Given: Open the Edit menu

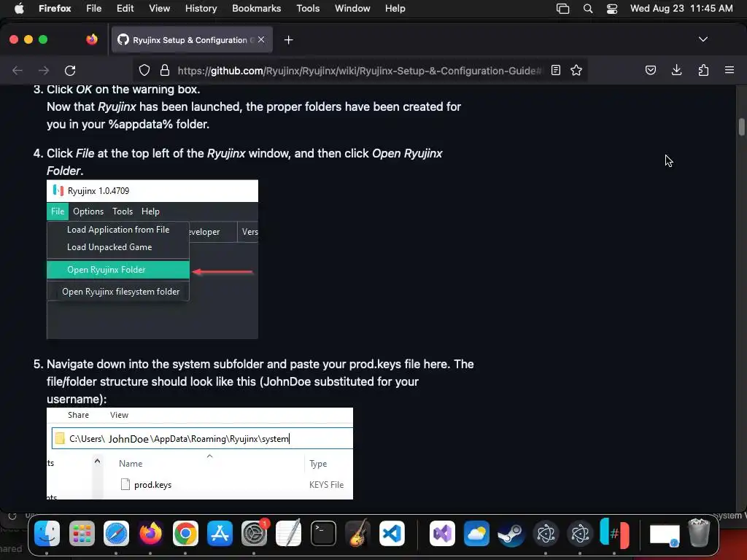Looking at the screenshot, I should (x=125, y=9).
